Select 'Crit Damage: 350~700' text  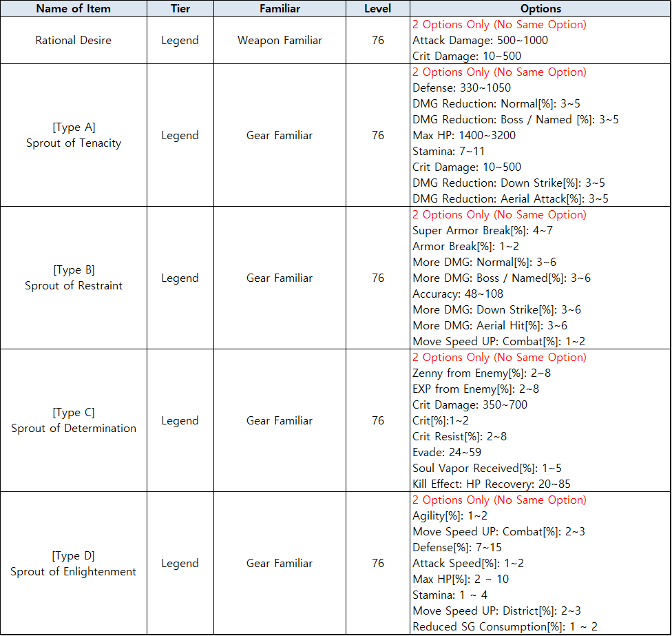click(x=470, y=405)
